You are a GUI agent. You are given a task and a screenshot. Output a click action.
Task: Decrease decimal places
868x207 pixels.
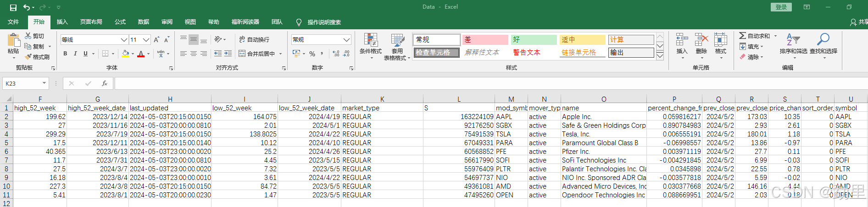click(x=346, y=54)
